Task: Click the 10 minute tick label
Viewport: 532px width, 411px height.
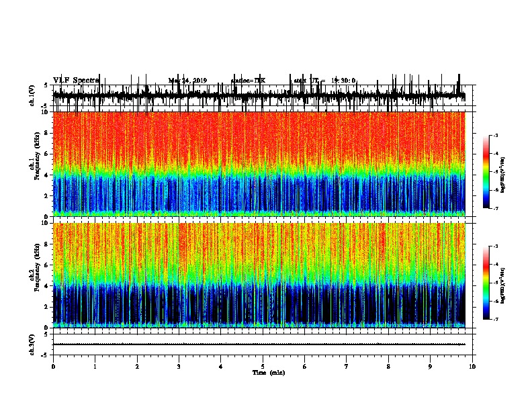Action: [472, 367]
